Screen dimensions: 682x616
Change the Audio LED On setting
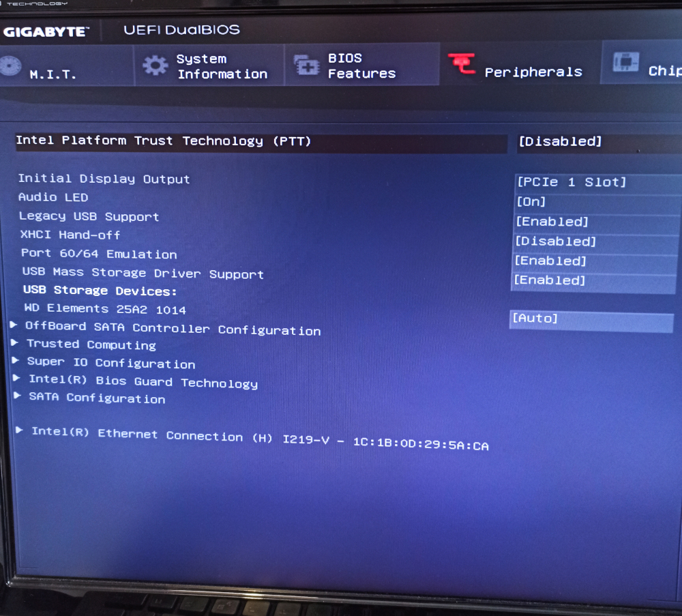(531, 202)
